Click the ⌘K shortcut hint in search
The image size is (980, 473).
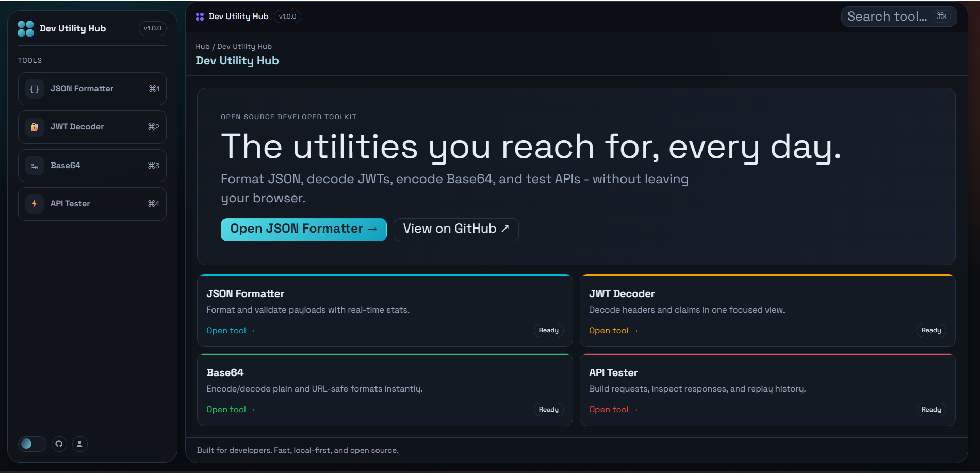(942, 16)
